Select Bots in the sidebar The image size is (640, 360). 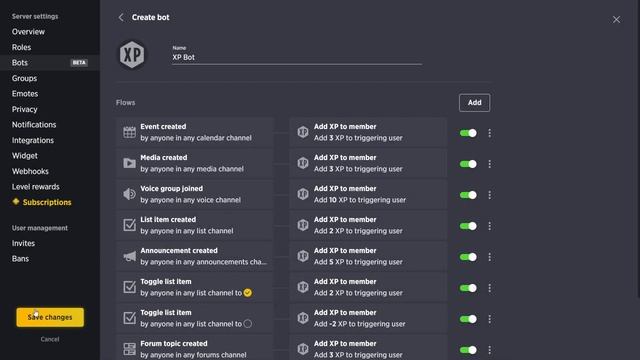coord(50,62)
